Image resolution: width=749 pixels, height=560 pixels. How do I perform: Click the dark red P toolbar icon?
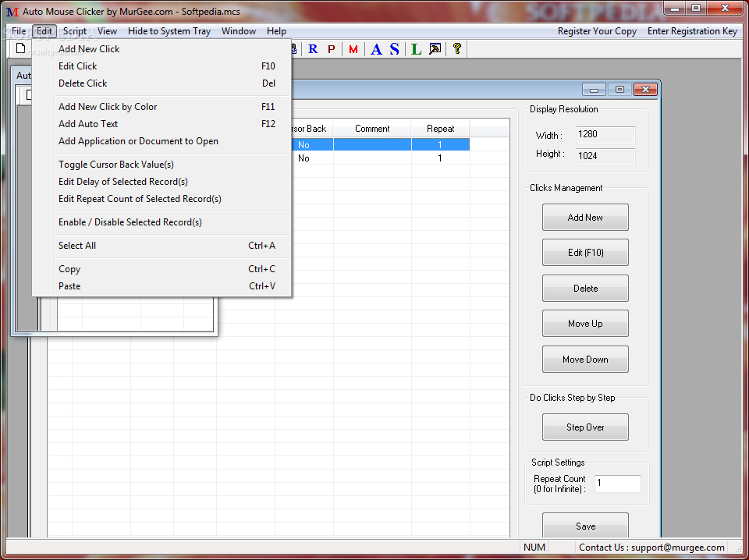[x=331, y=48]
